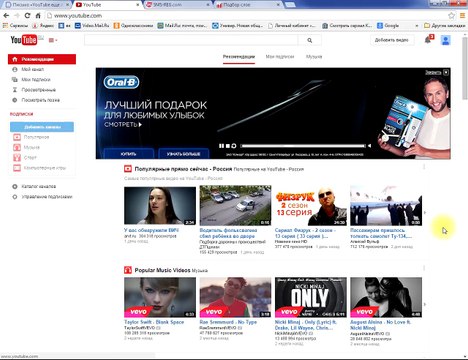The height and width of the screenshot is (360, 468).
Task: Click the YouTube logo
Action: (x=23, y=40)
